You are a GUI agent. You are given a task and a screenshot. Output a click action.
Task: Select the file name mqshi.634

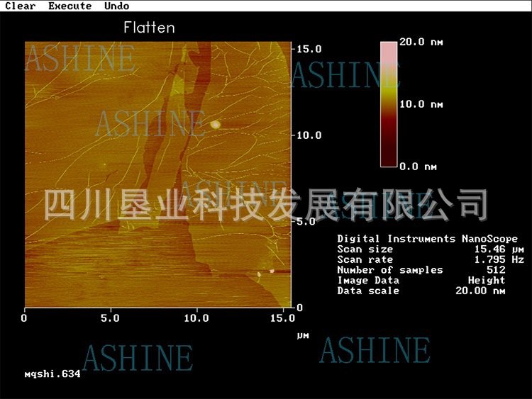pyautogui.click(x=52, y=373)
